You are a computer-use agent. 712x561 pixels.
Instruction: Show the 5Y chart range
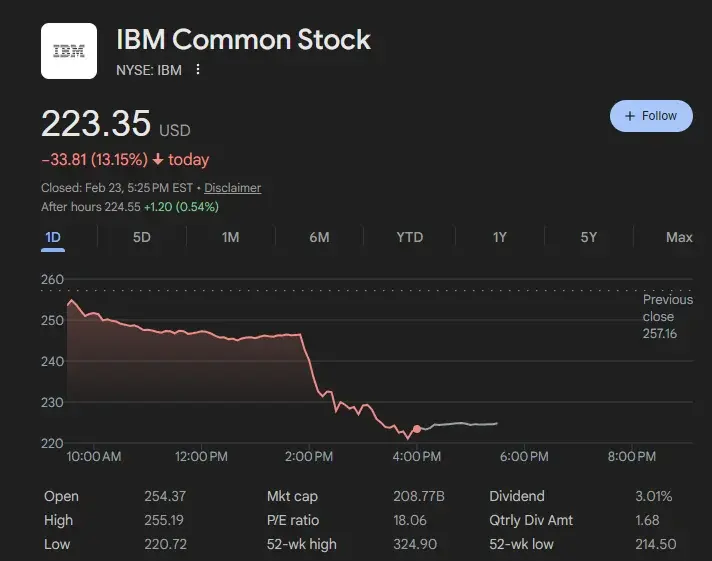pos(588,237)
